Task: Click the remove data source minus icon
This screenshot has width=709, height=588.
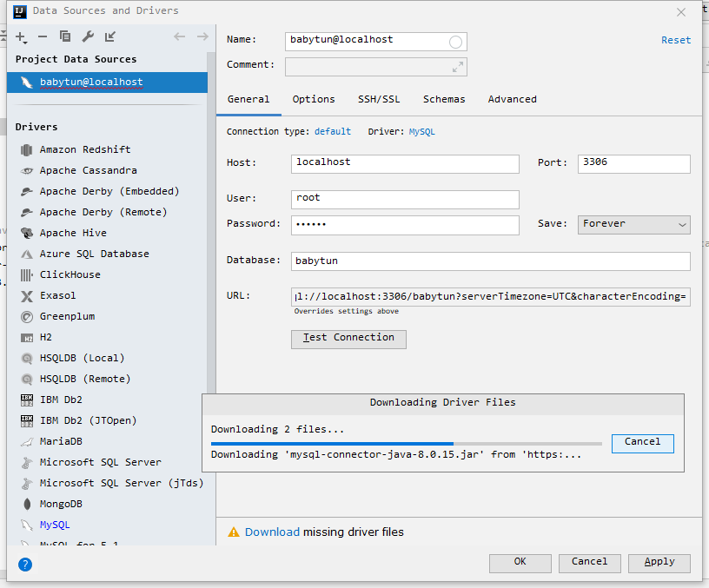Action: tap(43, 36)
